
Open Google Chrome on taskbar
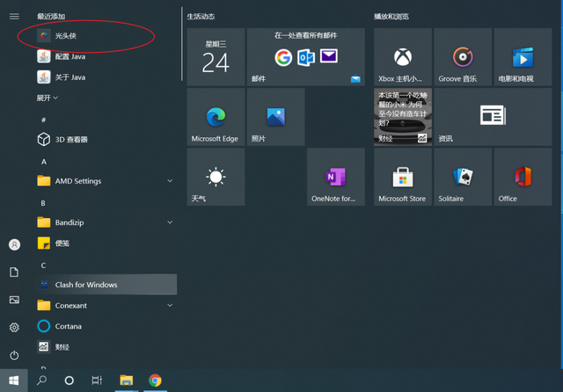tap(155, 381)
